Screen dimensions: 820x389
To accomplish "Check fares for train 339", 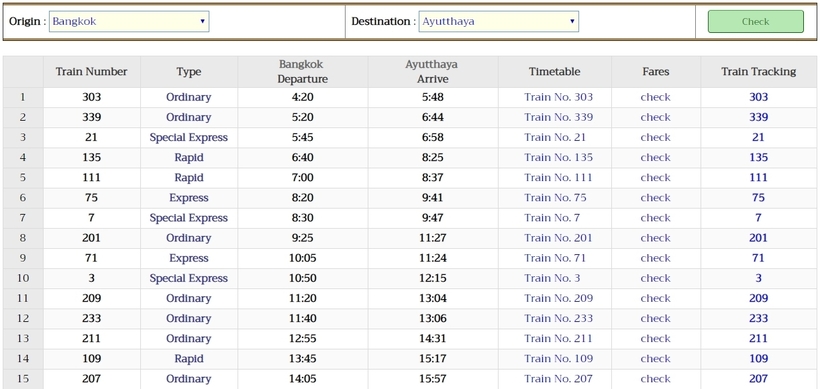I will (655, 117).
